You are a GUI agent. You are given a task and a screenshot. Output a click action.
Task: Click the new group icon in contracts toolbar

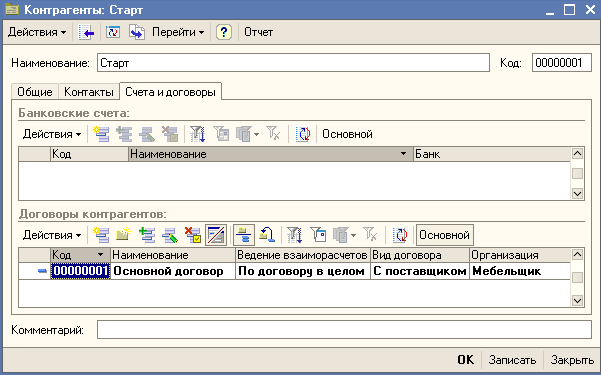pyautogui.click(x=124, y=235)
